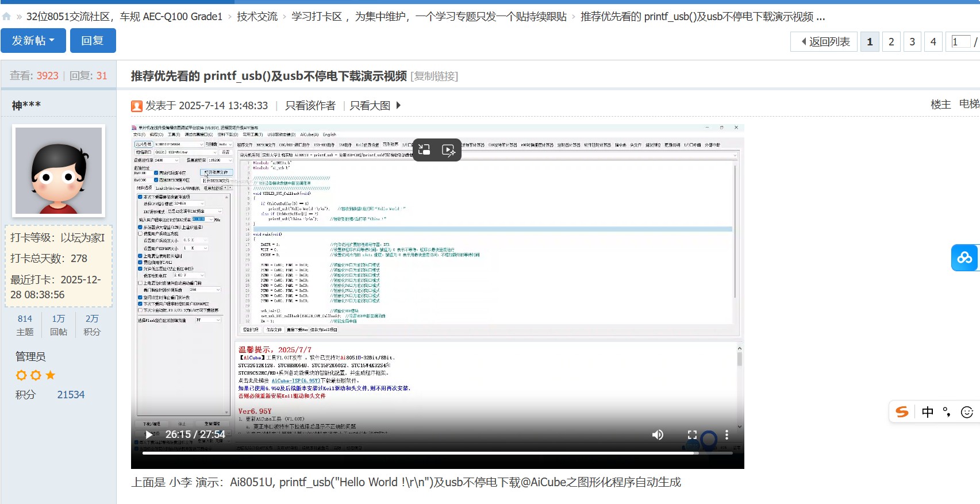The image size is (980, 504).
Task: Open the 学习打卡区 breadcrumb link
Action: pos(429,17)
